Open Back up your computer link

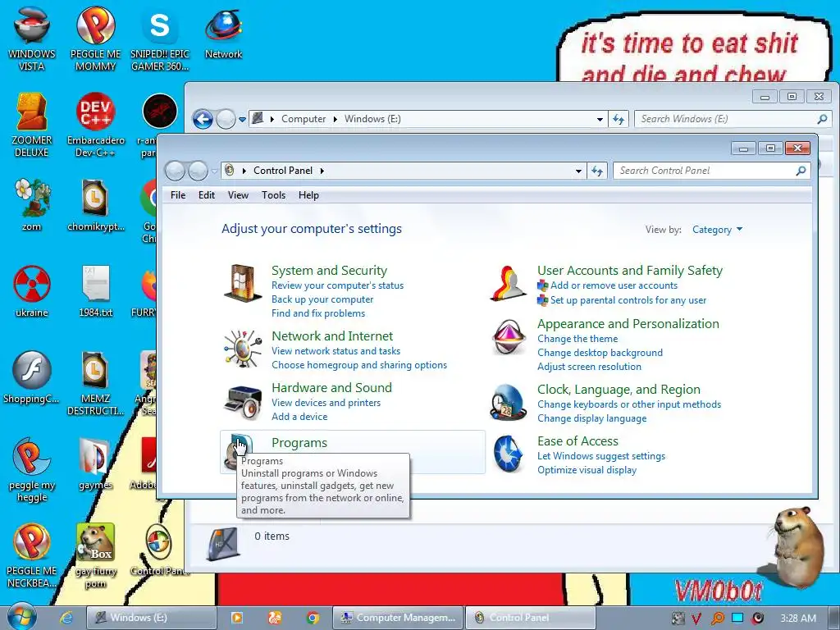(x=322, y=299)
